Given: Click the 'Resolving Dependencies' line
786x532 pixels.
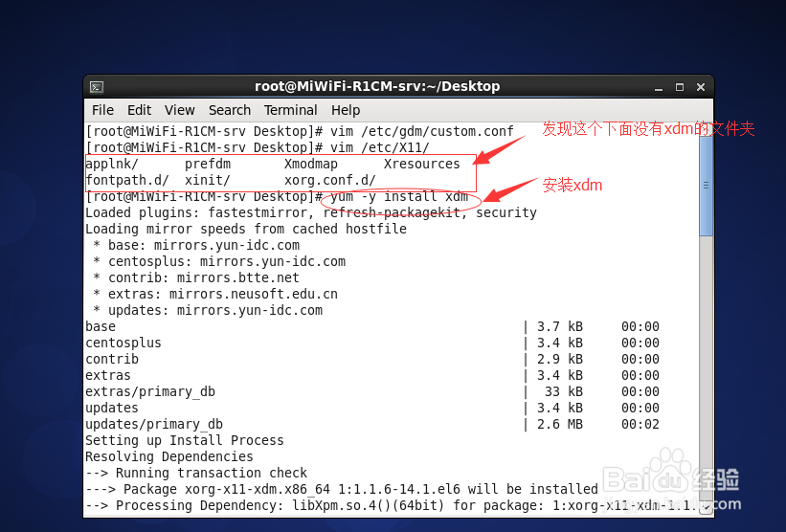Looking at the screenshot, I should (168, 456).
